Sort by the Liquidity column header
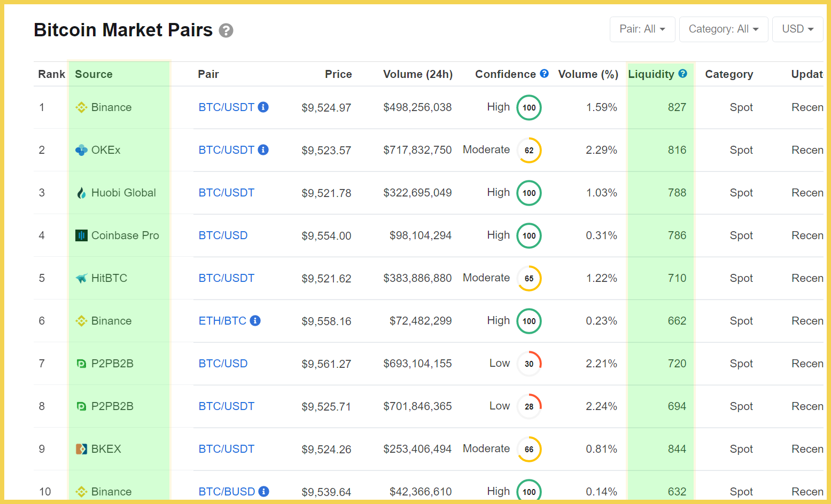Image resolution: width=831 pixels, height=504 pixels. (x=651, y=74)
